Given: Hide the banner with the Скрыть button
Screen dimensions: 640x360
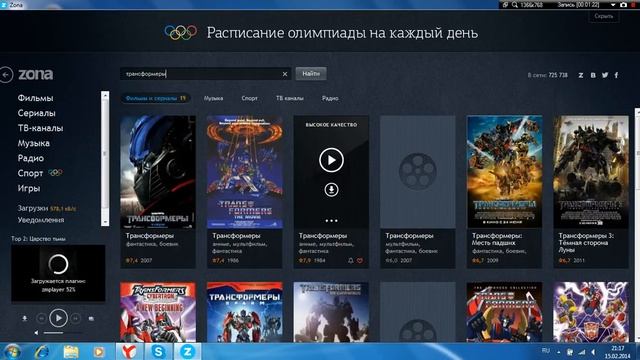Looking at the screenshot, I should click(x=604, y=16).
